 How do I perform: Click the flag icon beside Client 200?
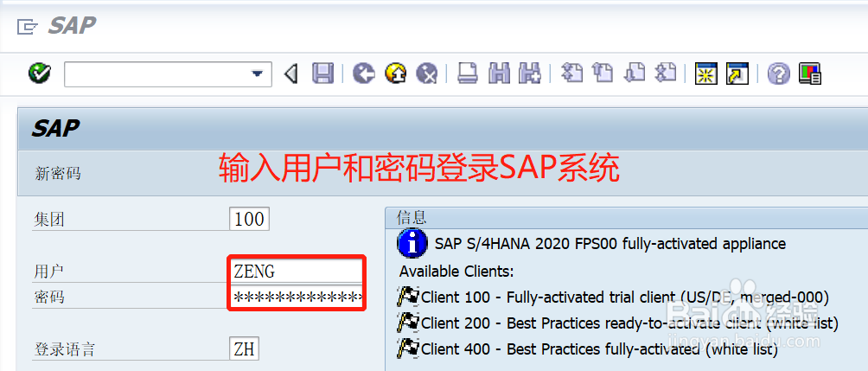pos(409,323)
